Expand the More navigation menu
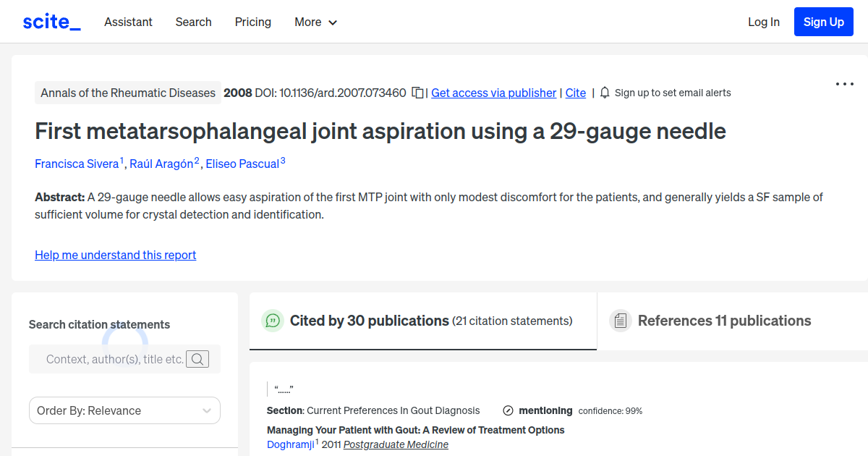This screenshot has height=456, width=868. [x=315, y=22]
